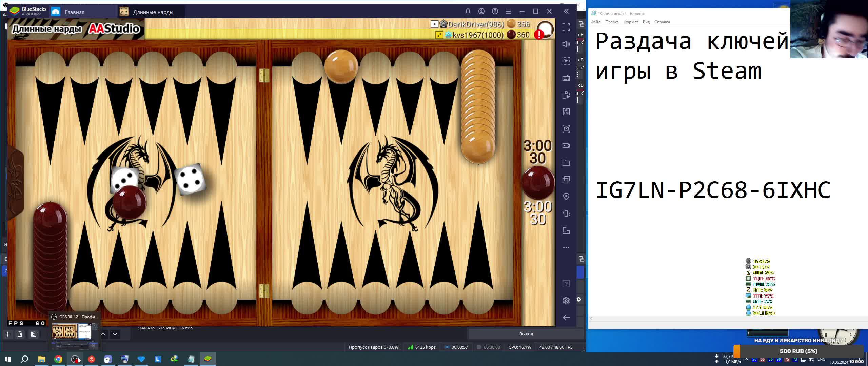Toggle BlueStacks fullscreen mode icon
The width and height of the screenshot is (868, 366).
566,27
